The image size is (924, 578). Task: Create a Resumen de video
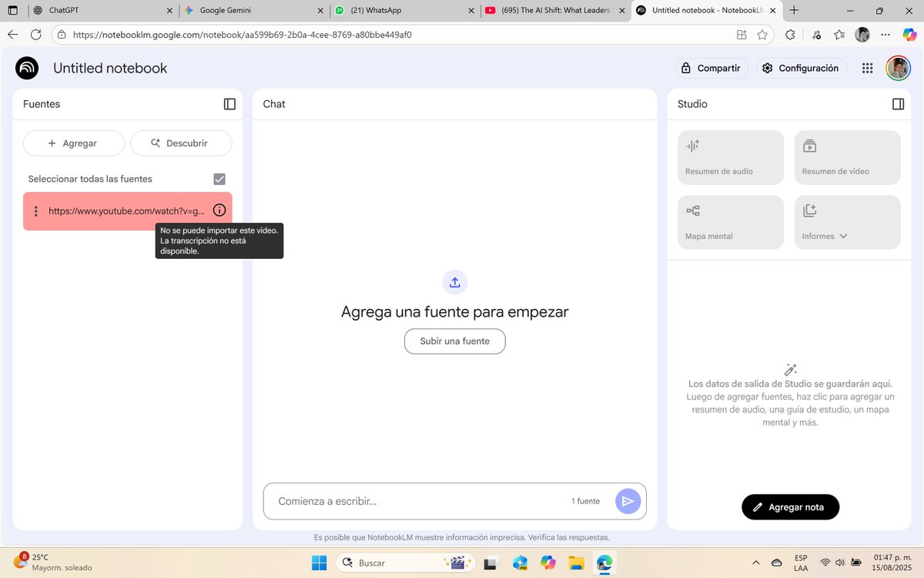pyautogui.click(x=846, y=157)
